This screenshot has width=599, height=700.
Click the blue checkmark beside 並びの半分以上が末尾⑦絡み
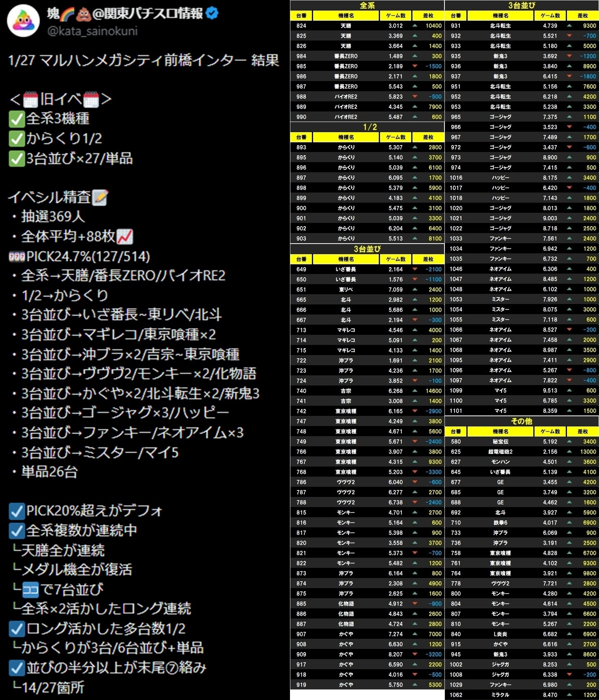pyautogui.click(x=17, y=668)
